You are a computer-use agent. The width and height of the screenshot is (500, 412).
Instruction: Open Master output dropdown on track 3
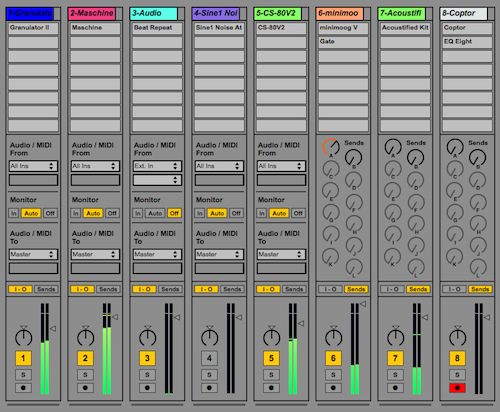coord(157,254)
